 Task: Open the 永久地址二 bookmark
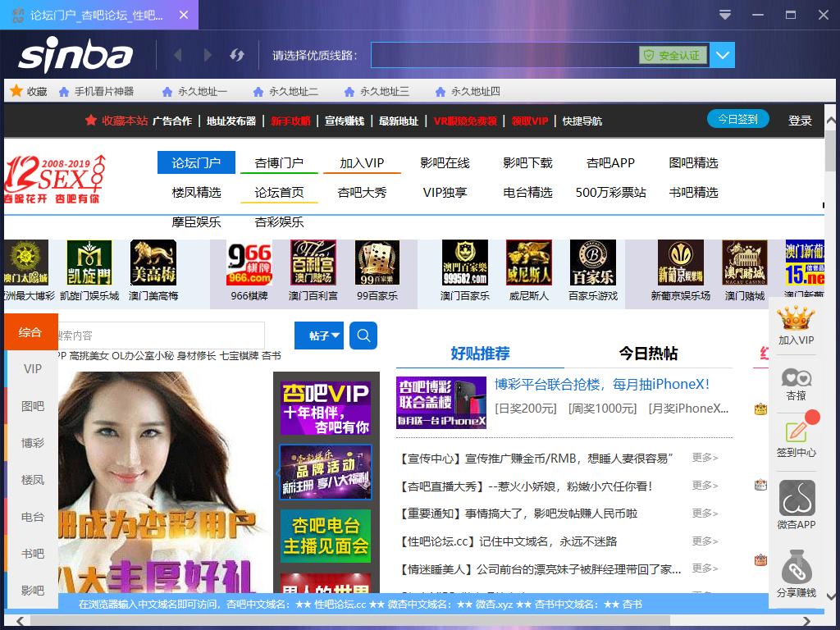point(286,92)
